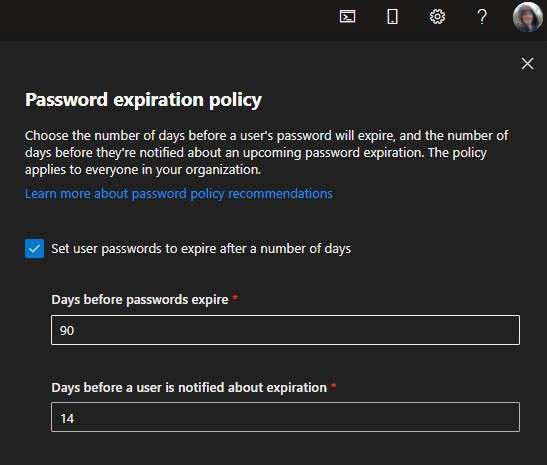The height and width of the screenshot is (465, 547).
Task: Place cursor on the 14 value
Action: coord(67,418)
